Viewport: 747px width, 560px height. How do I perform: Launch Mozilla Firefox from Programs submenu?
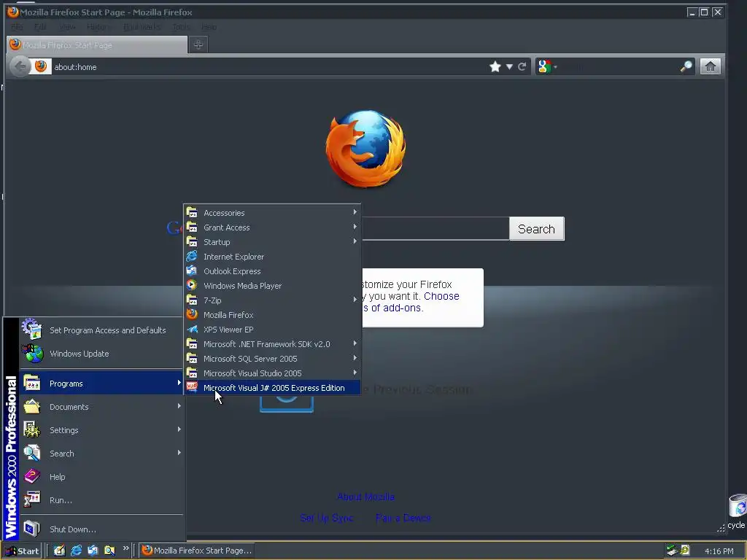(x=272, y=315)
